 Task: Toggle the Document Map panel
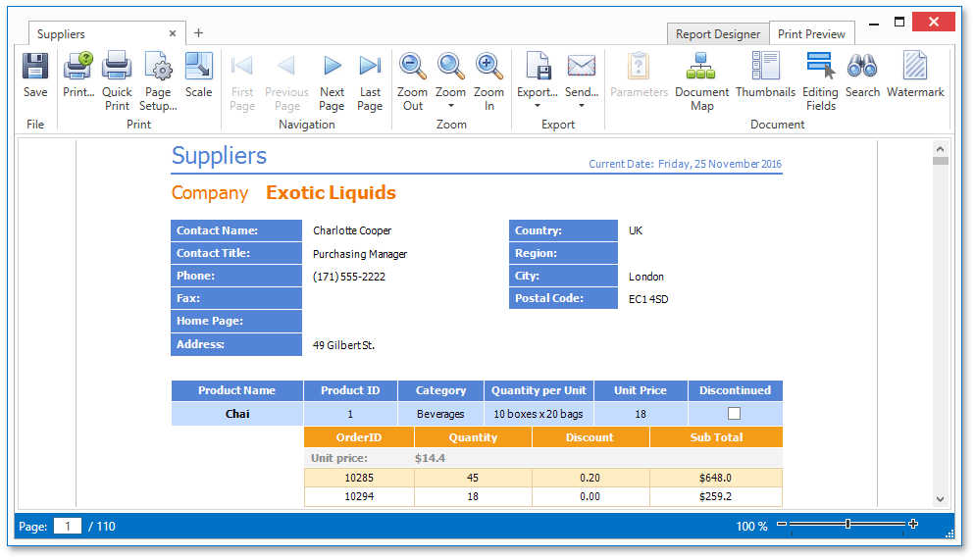[701, 67]
